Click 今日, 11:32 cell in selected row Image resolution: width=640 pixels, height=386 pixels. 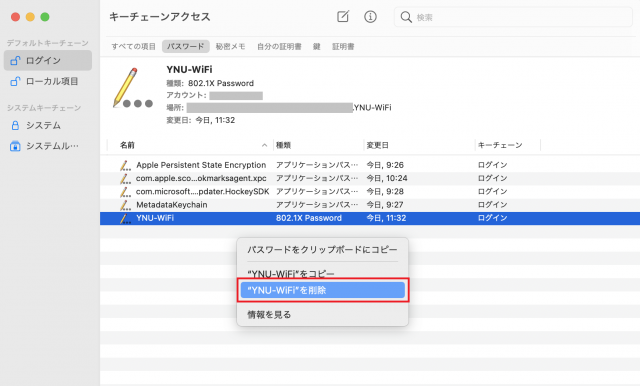[x=386, y=218]
